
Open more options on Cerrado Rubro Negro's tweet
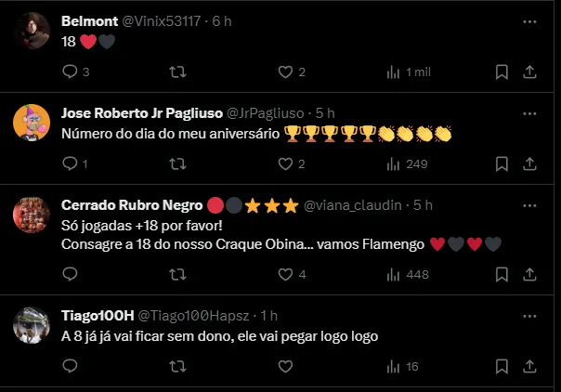(529, 204)
